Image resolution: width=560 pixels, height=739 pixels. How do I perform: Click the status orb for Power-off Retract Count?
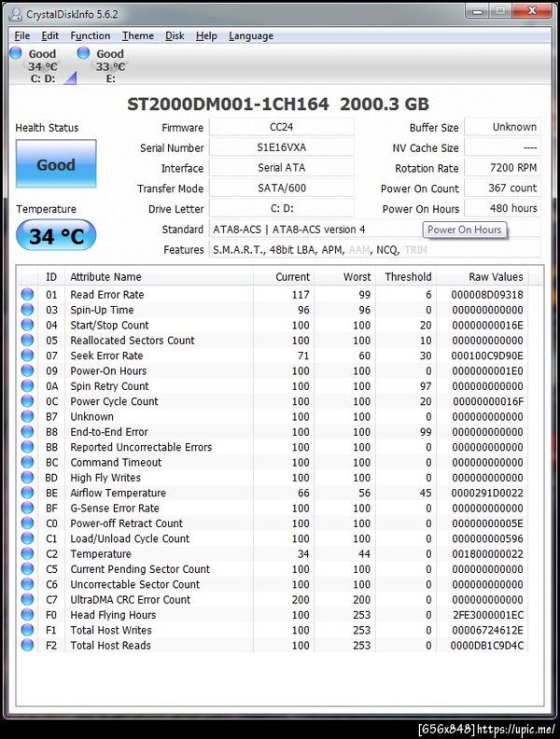(x=27, y=523)
